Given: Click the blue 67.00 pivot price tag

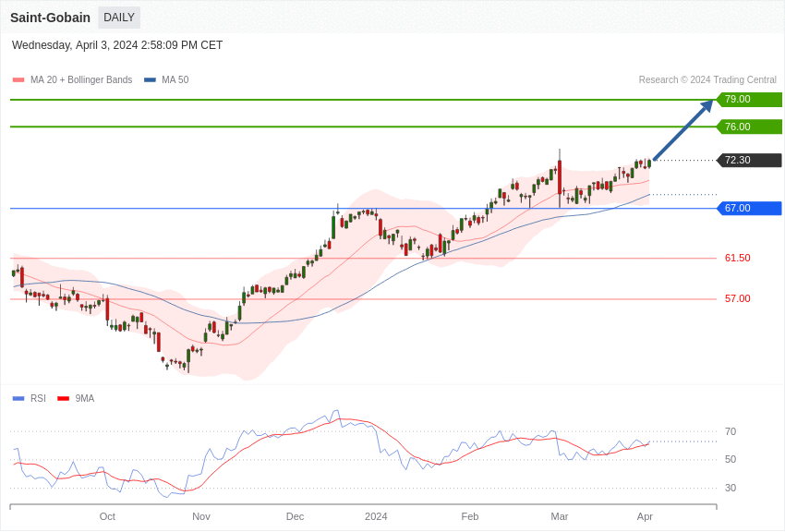Looking at the screenshot, I should pyautogui.click(x=749, y=209).
